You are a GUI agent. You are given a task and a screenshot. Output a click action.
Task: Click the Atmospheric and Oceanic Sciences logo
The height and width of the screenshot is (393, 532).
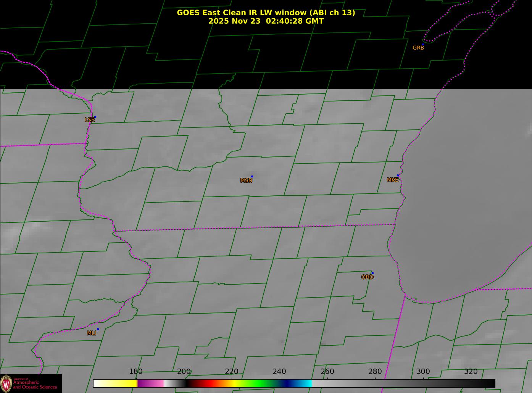click(31, 383)
